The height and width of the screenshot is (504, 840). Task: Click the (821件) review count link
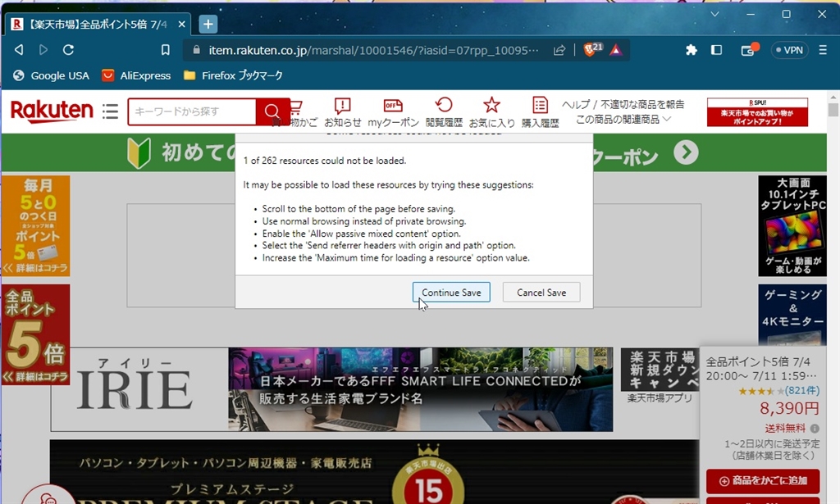point(802,391)
